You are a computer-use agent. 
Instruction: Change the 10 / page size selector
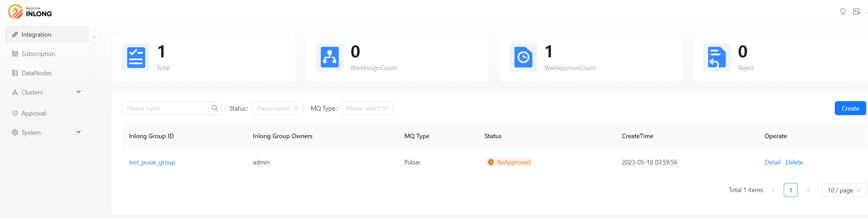click(x=844, y=190)
